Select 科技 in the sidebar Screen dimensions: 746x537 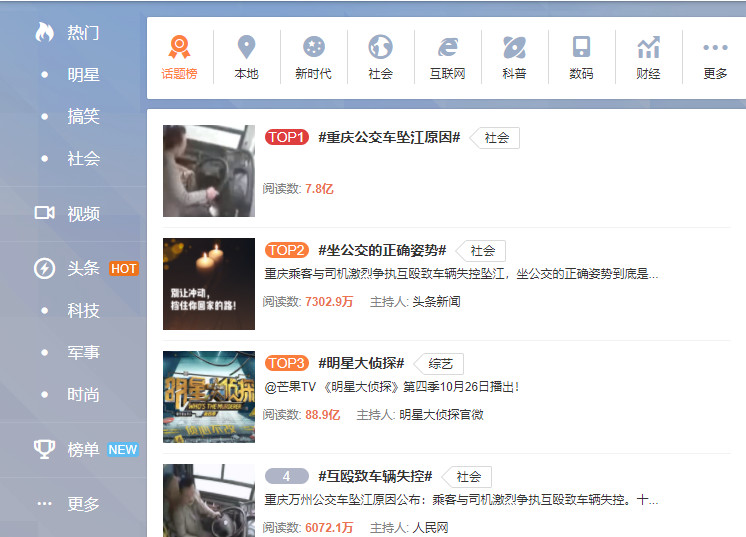[x=83, y=311]
